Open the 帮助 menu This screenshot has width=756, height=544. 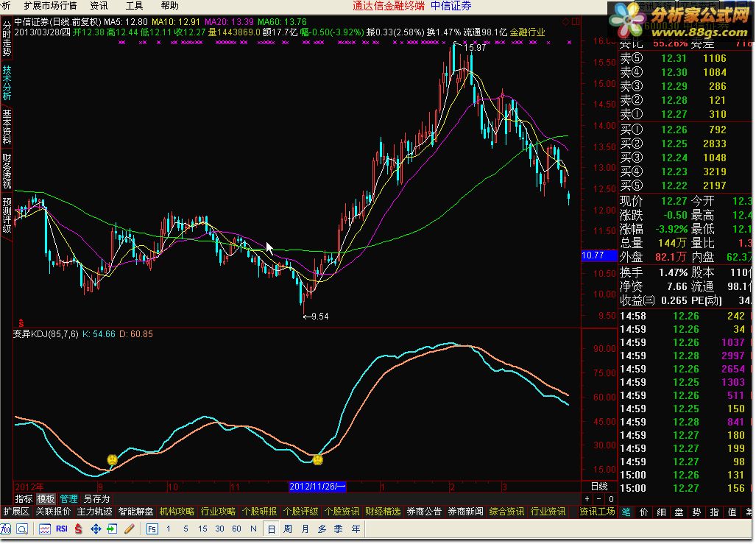coord(169,6)
